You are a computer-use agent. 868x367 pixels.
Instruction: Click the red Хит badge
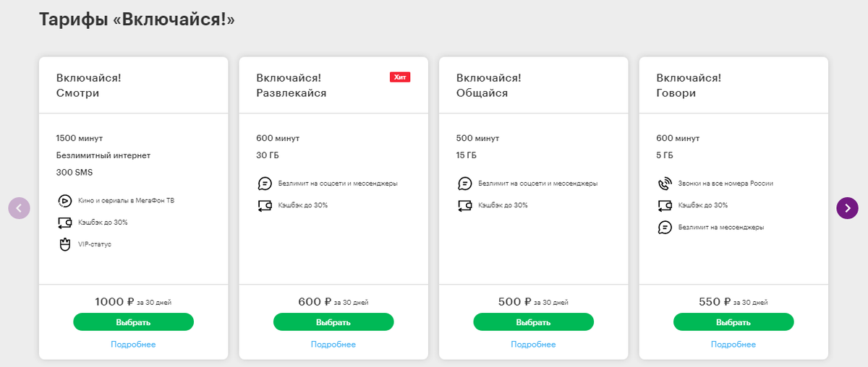pyautogui.click(x=400, y=77)
